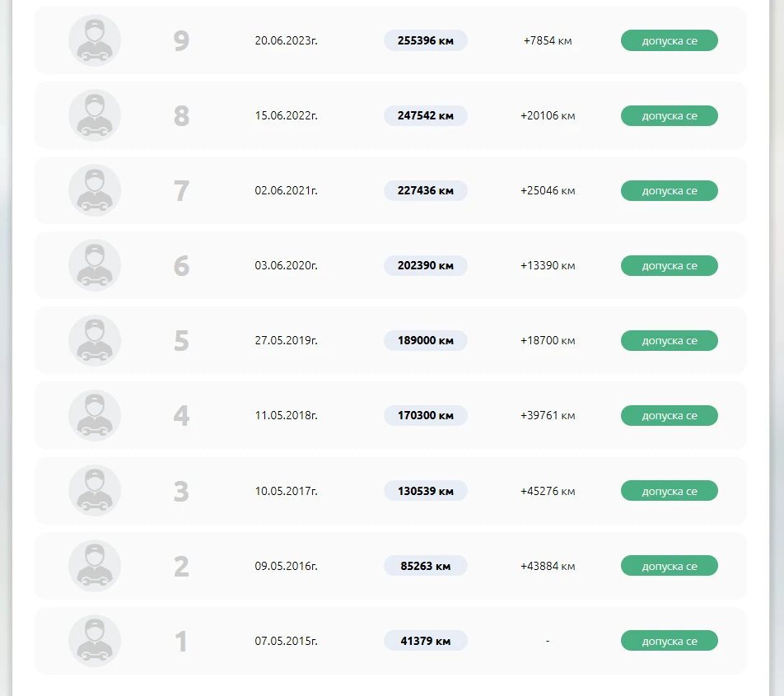
Task: Click the +43884 км difference value
Action: tap(548, 566)
